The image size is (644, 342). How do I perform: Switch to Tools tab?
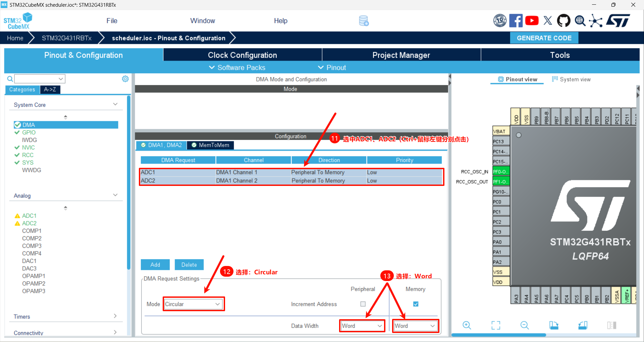pyautogui.click(x=560, y=55)
